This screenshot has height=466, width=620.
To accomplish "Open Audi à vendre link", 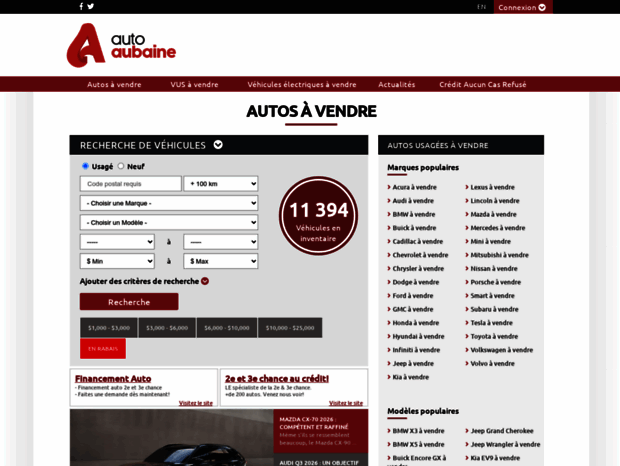I will point(413,201).
